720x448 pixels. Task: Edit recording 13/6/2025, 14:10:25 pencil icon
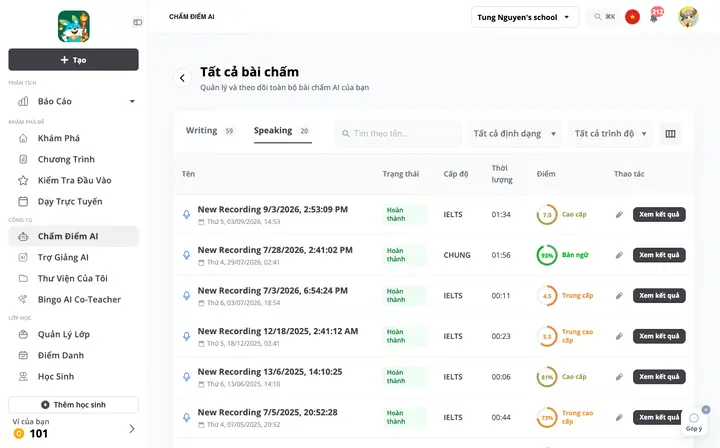tap(619, 377)
